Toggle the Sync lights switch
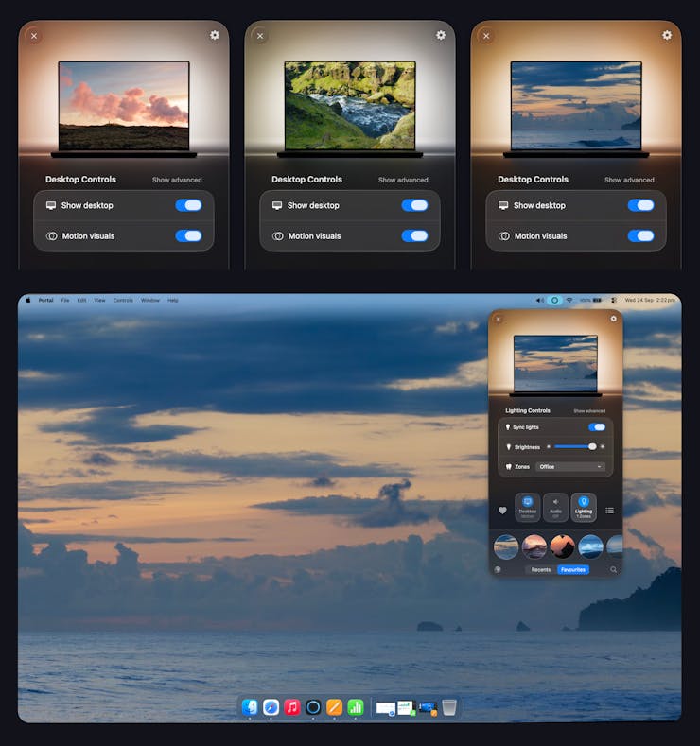700x746 pixels. 597,427
